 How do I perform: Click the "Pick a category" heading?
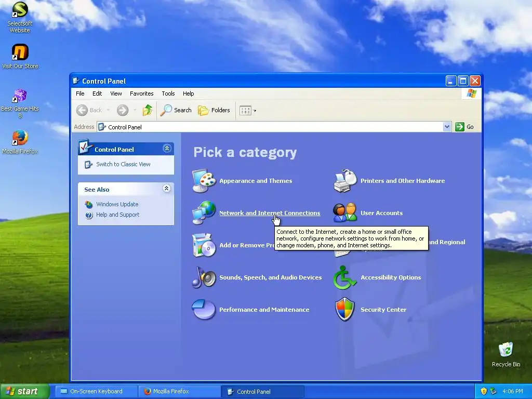[245, 152]
